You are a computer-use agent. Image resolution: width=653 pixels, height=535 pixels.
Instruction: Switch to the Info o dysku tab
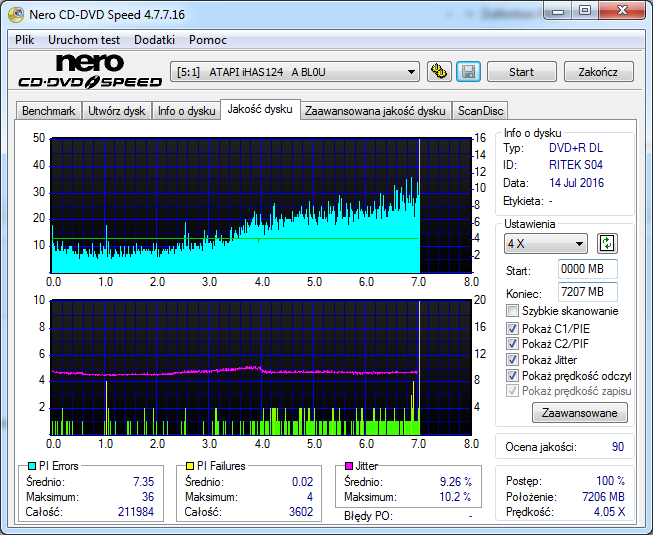click(x=186, y=111)
